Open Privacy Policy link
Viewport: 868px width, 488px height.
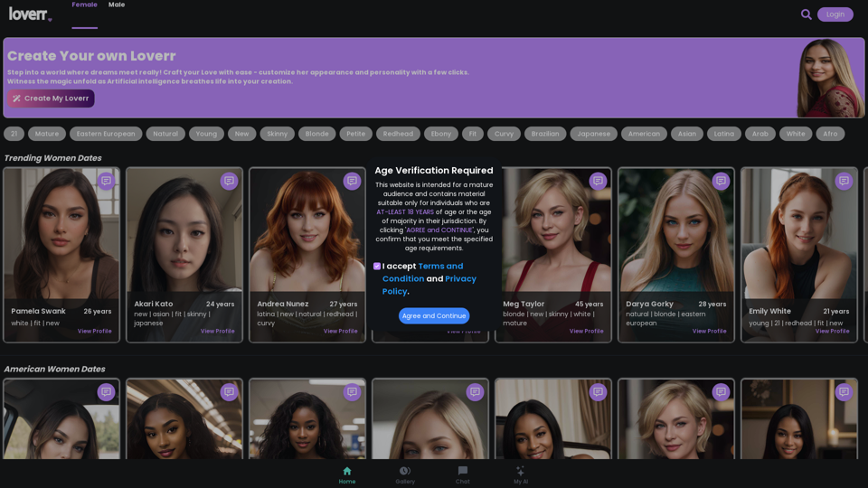pos(429,285)
